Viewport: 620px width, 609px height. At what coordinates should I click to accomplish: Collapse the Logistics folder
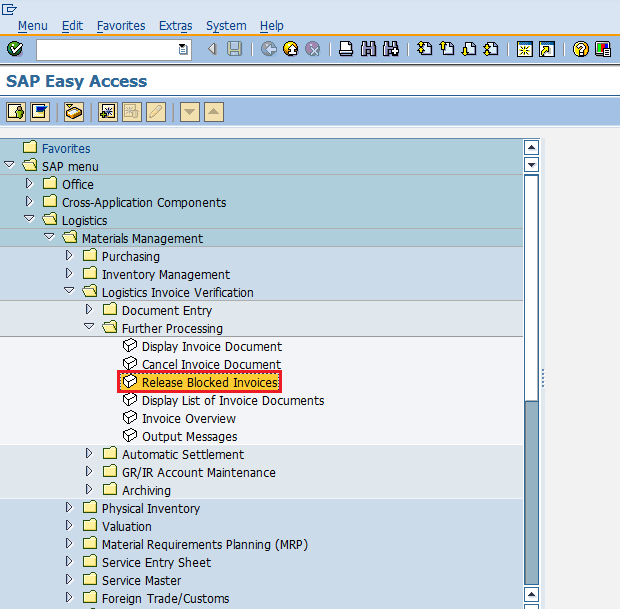29,218
